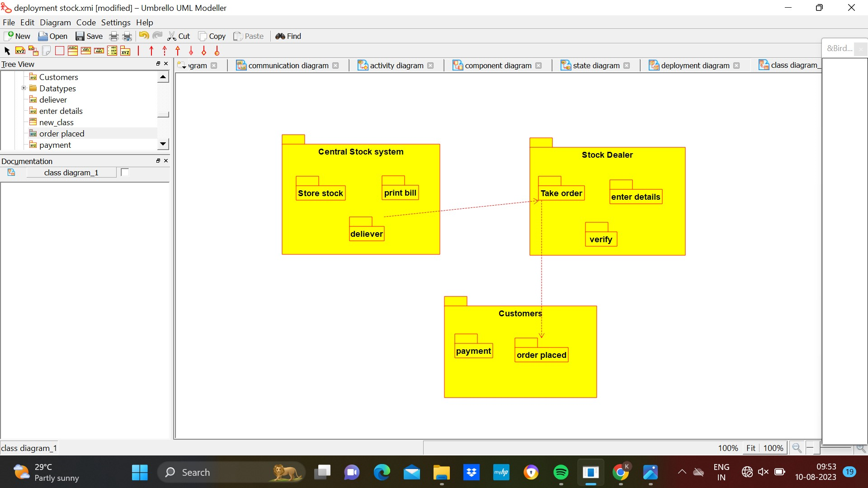Click the Fit zoom button
This screenshot has width=868, height=488.
coord(750,448)
